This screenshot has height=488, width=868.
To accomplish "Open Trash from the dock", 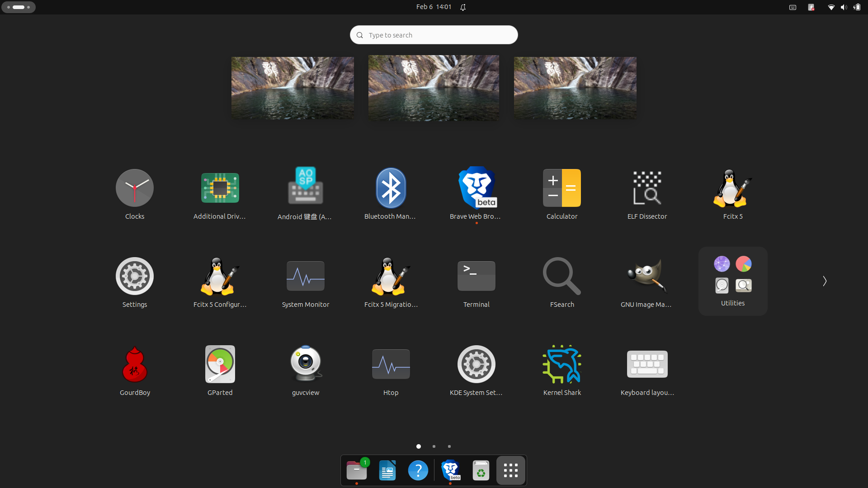I will [481, 470].
